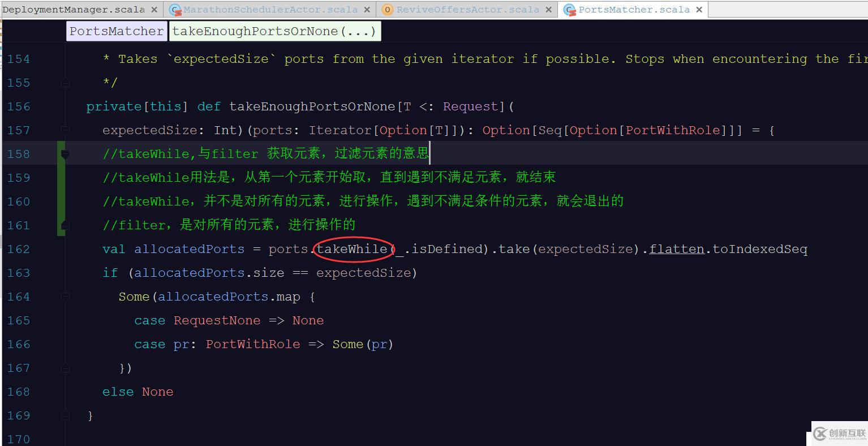
Task: Collapse the Some(...) block fold marker at line 164
Action: pyautogui.click(x=65, y=297)
